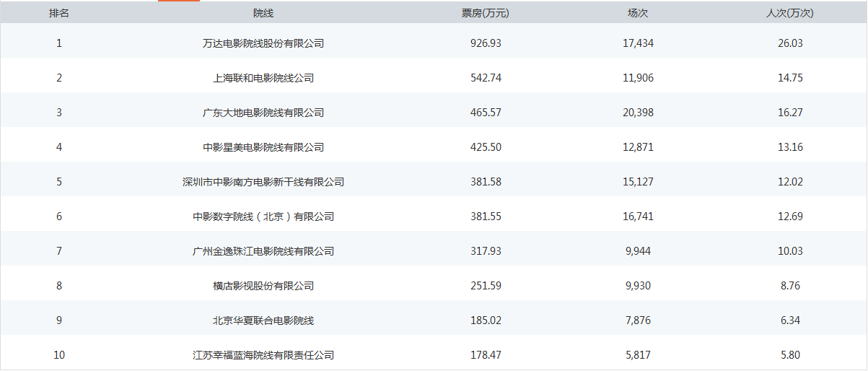Click the 院线 column header
The height and width of the screenshot is (371, 868).
click(x=263, y=13)
